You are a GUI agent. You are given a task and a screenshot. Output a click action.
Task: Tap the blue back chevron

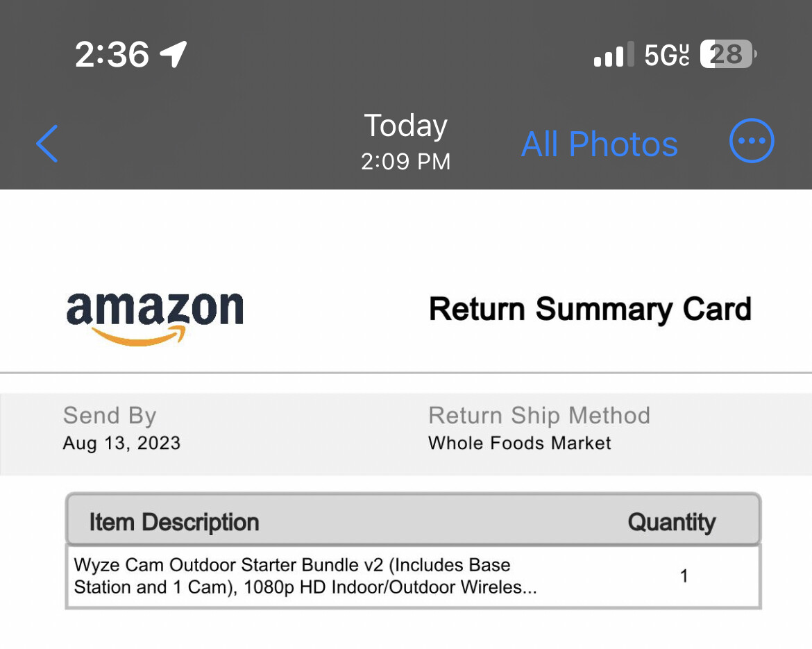(47, 144)
